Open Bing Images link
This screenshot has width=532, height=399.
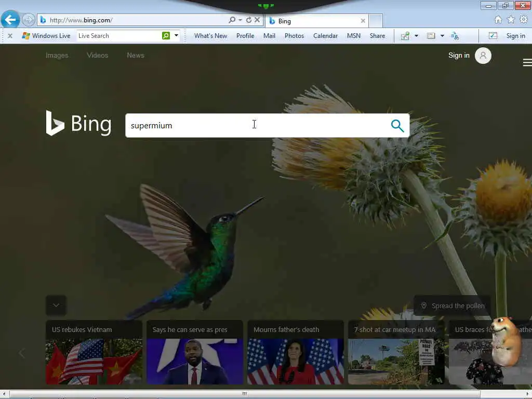[x=57, y=55]
